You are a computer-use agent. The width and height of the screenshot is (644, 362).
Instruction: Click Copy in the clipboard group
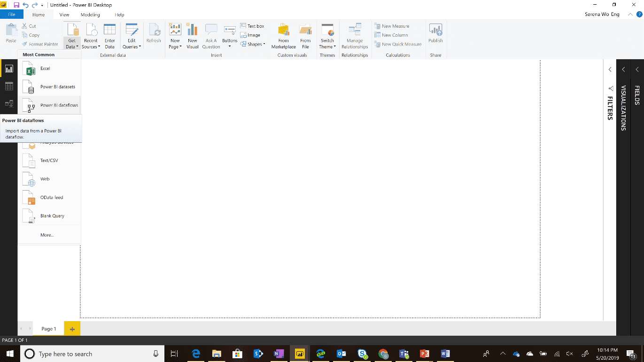point(31,35)
